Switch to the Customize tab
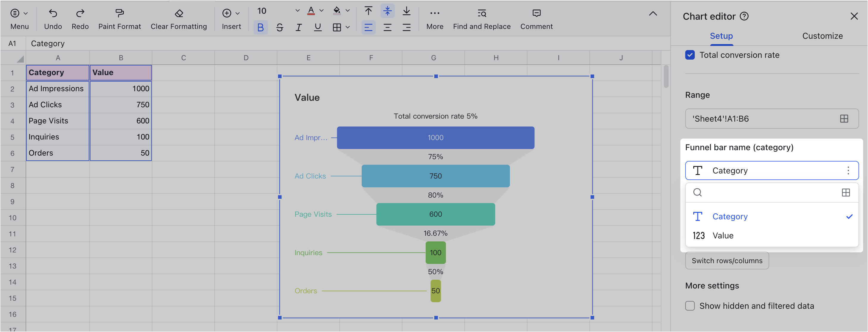This screenshot has height=332, width=868. [822, 36]
